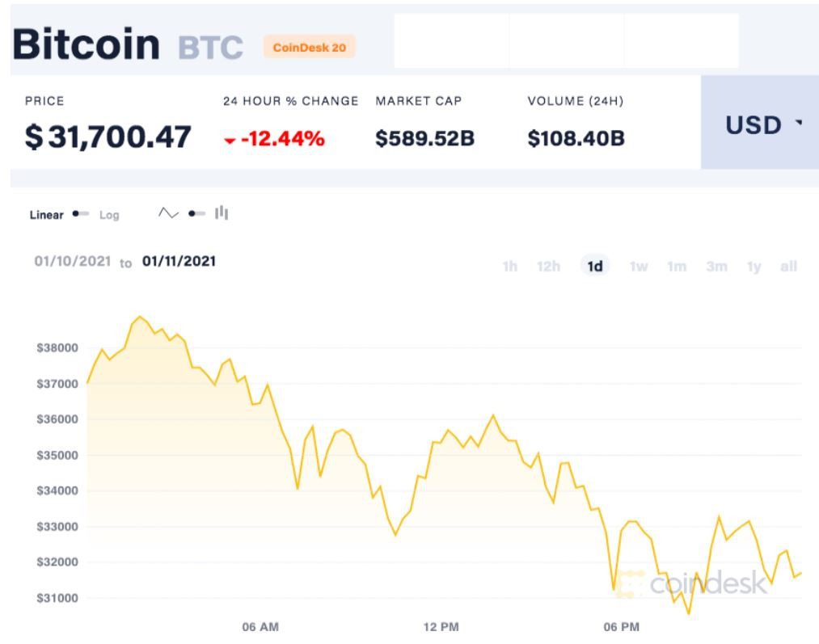Click the start date 01/10/2021

click(x=70, y=262)
